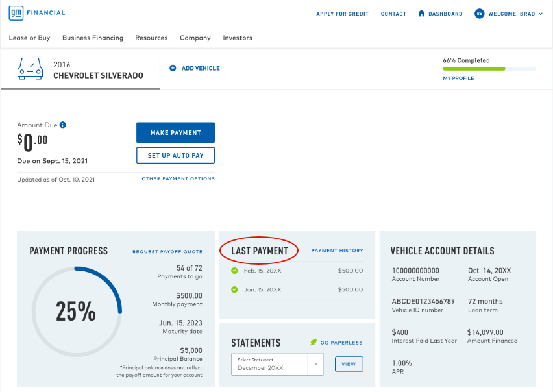Screen dimensions: 553x392
Task: Select the 2016 Chevrolet Silverado tab
Action: 80,69
